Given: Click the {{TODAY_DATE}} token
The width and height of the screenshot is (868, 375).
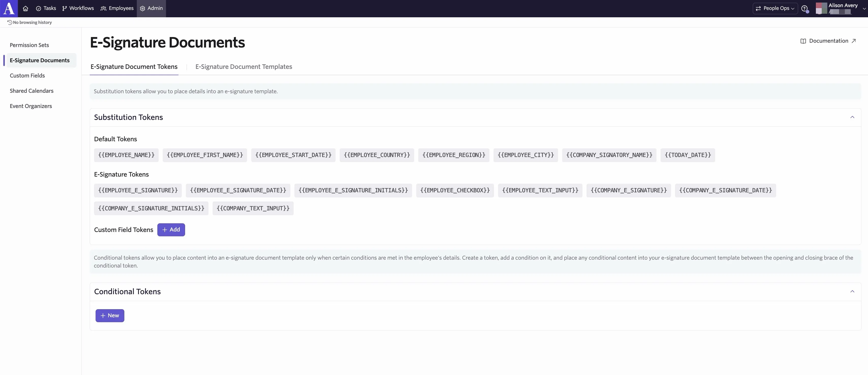Looking at the screenshot, I should [688, 155].
